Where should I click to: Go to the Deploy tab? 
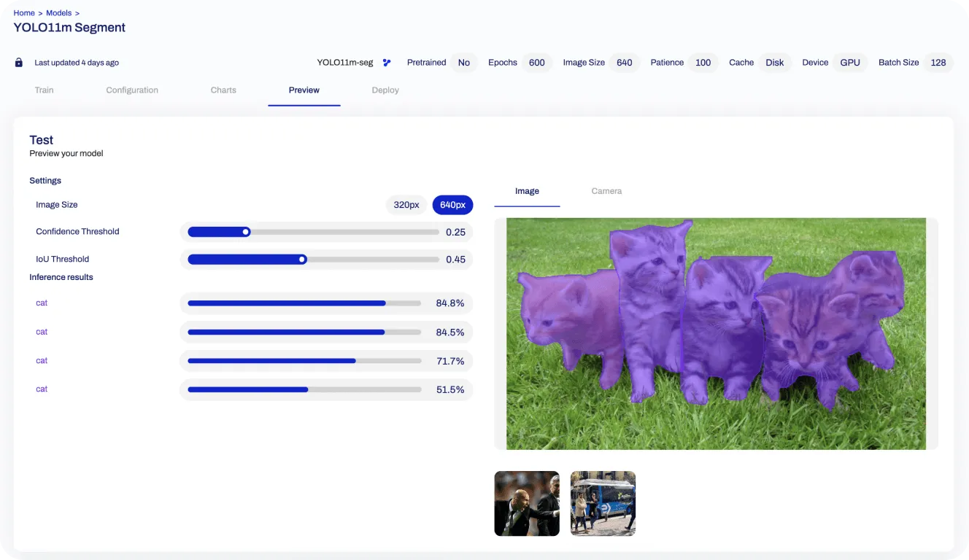click(385, 90)
